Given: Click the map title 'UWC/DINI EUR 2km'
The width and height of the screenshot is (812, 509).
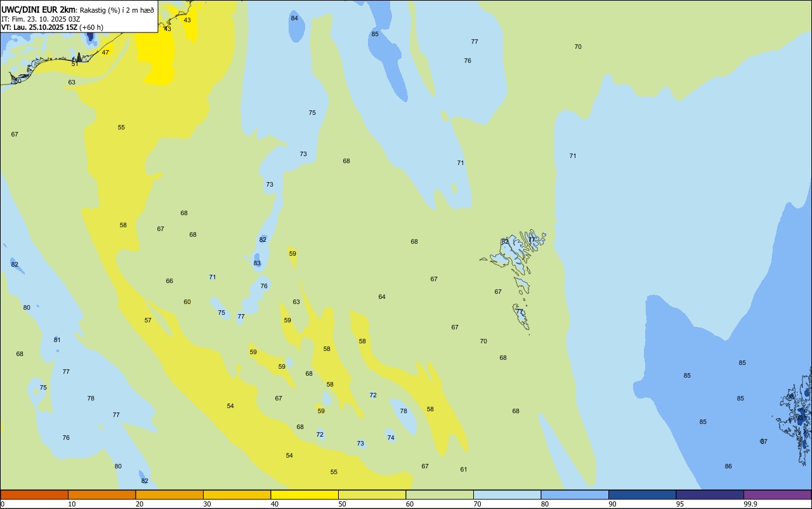Looking at the screenshot, I should point(39,10).
